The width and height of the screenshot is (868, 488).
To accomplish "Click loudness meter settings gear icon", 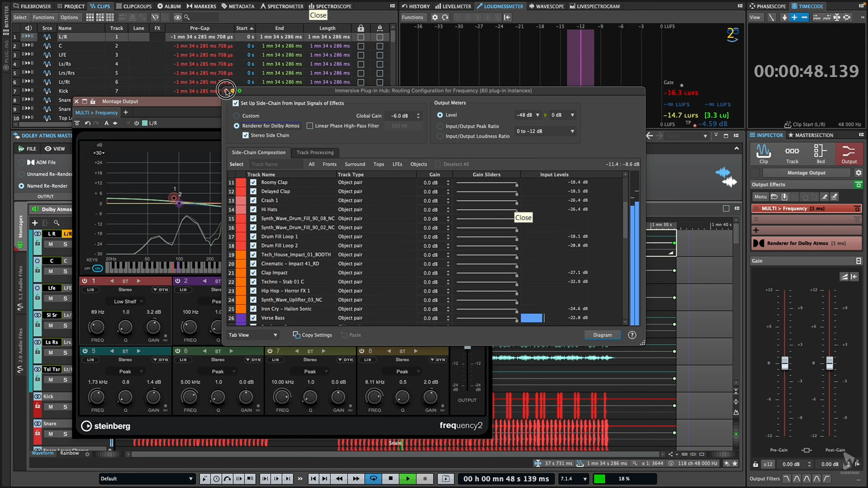I will tap(435, 17).
